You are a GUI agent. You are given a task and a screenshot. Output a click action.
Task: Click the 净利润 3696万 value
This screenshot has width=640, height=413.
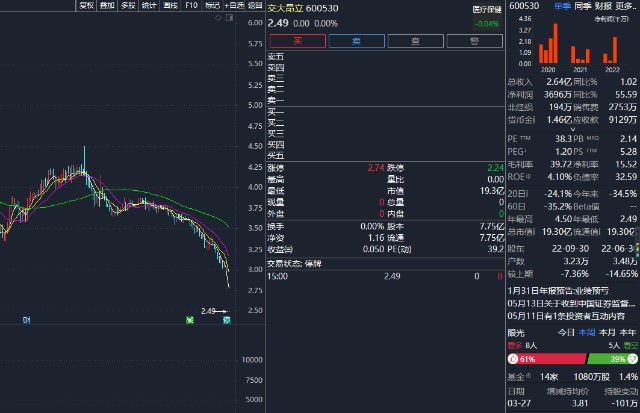[x=558, y=94]
